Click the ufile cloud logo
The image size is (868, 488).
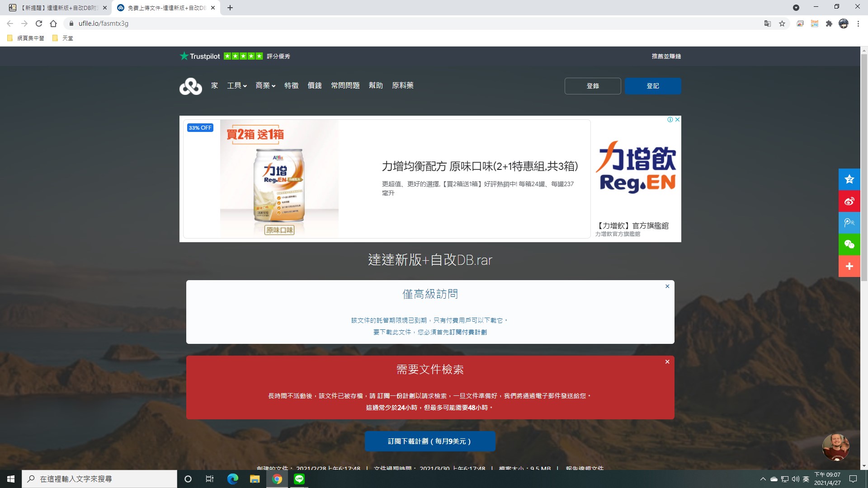190,86
